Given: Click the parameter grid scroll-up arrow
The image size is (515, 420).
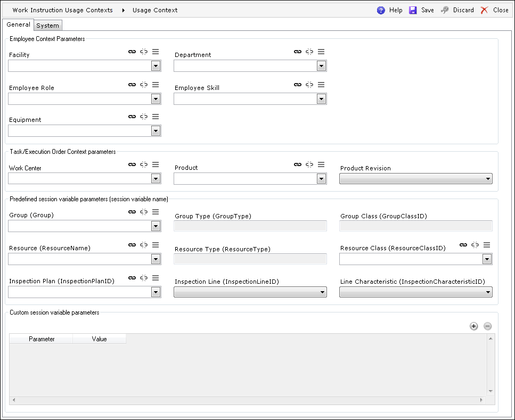Looking at the screenshot, I should coord(491,339).
